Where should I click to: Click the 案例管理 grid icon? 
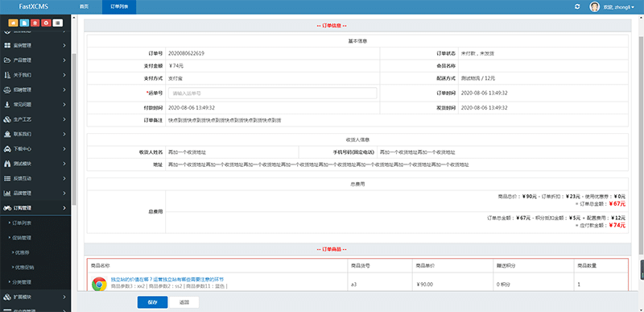(x=7, y=45)
